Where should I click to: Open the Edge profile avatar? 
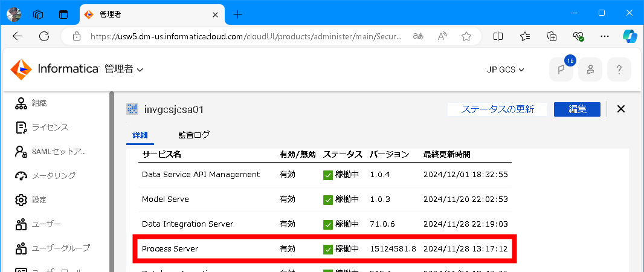pos(14,14)
